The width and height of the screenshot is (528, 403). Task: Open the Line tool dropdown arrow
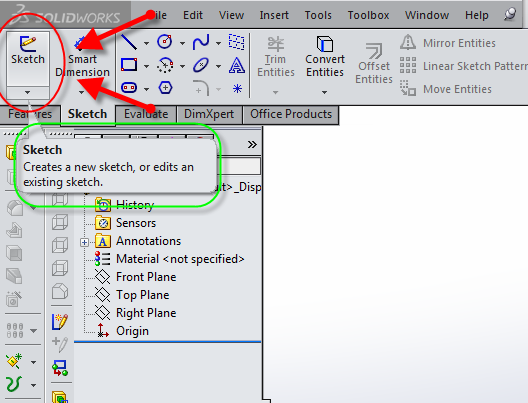(x=146, y=43)
